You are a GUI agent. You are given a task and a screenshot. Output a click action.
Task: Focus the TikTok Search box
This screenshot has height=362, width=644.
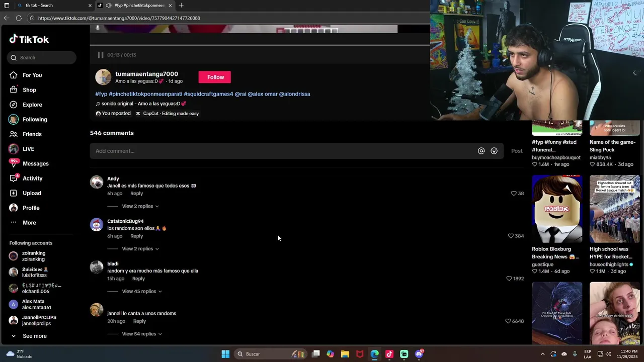point(42,58)
